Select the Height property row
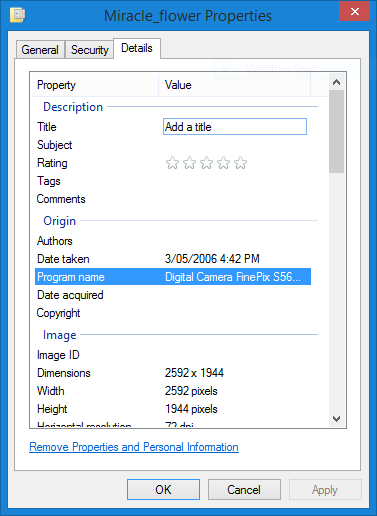377x516 pixels. point(173,409)
